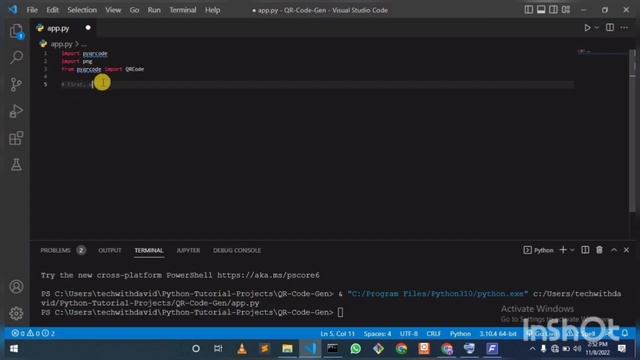Open Google Chrome from taskbar
This screenshot has height=360, width=640.
point(401,349)
